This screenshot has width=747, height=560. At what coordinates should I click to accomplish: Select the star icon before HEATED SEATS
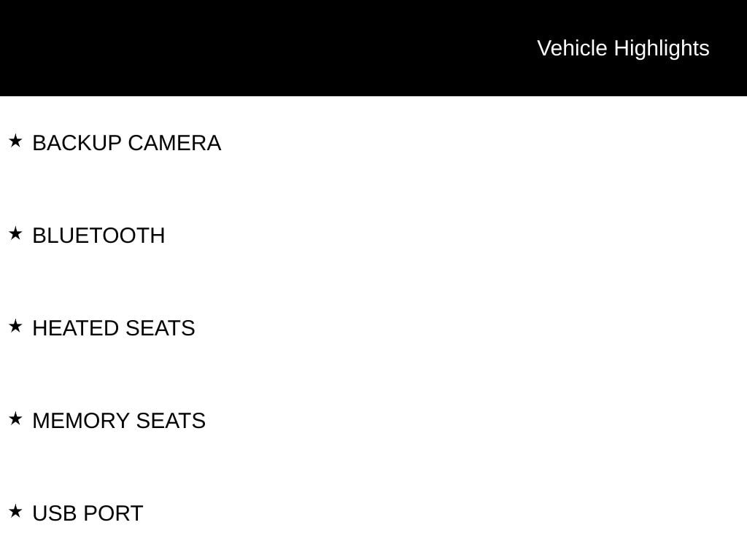(x=16, y=326)
